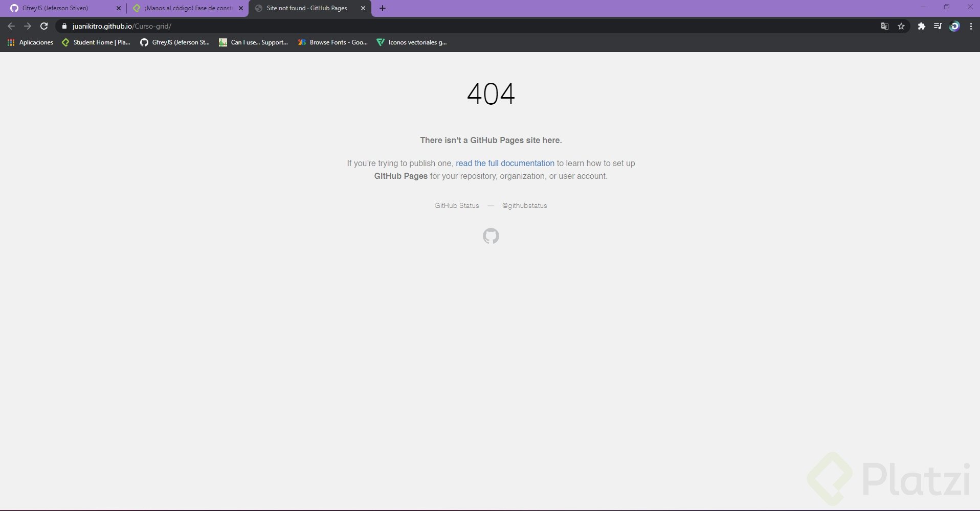Click the forward navigation arrow

[x=27, y=26]
